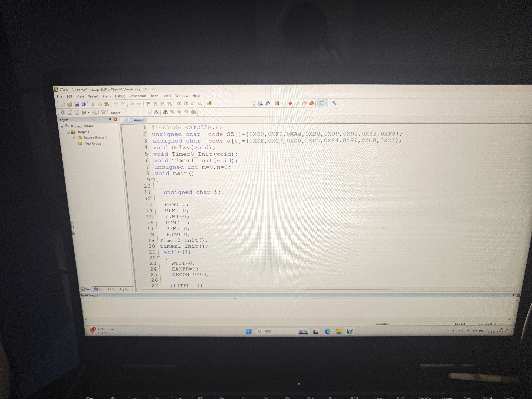Toggle bookmark flag icon in toolbar

(x=148, y=104)
